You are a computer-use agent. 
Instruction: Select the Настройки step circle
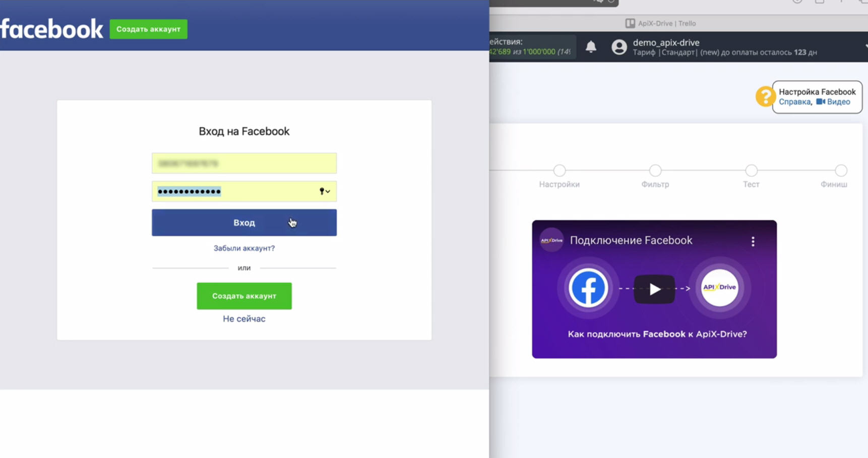tap(559, 170)
